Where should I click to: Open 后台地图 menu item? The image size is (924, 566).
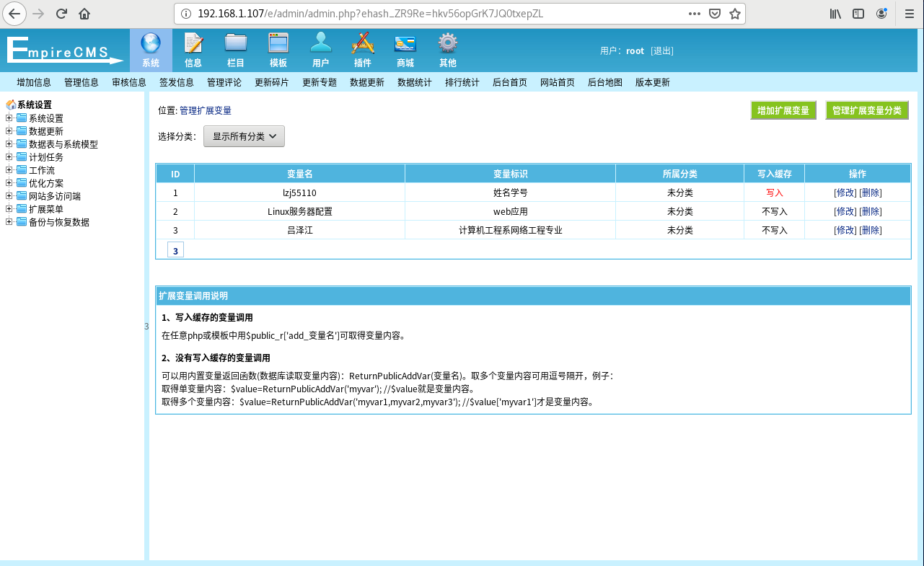[x=605, y=82]
